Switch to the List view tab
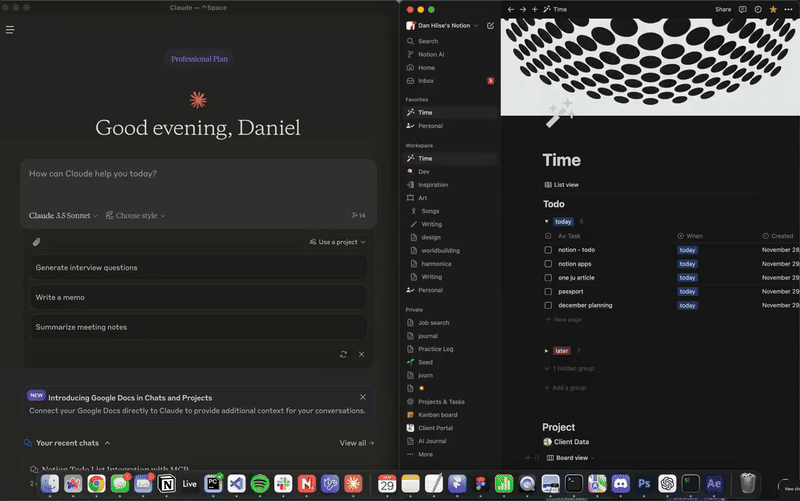Screen dimensions: 800x501 [562, 185]
